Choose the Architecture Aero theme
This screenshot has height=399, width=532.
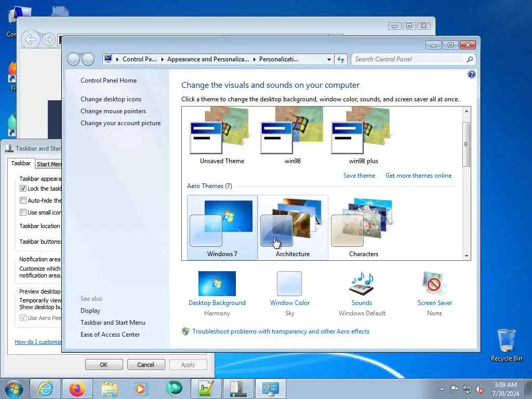pos(292,228)
